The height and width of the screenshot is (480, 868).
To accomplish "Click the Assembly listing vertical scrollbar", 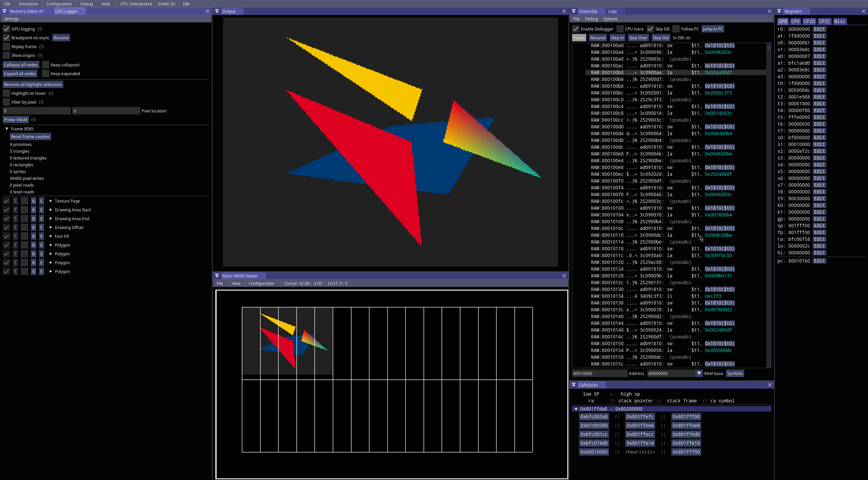I will (x=768, y=205).
